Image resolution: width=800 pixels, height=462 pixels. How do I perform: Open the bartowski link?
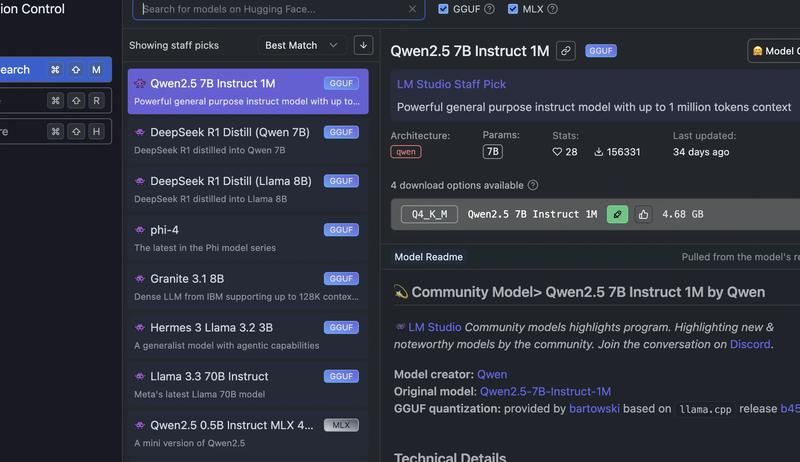tap(594, 409)
